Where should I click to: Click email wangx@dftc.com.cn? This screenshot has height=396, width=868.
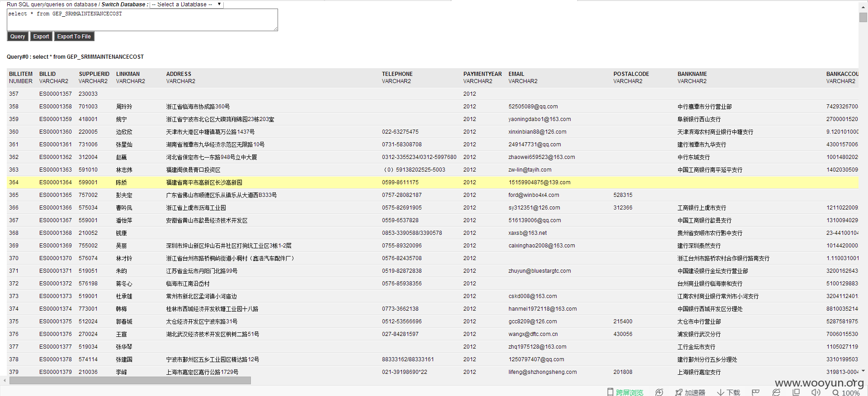tap(533, 334)
